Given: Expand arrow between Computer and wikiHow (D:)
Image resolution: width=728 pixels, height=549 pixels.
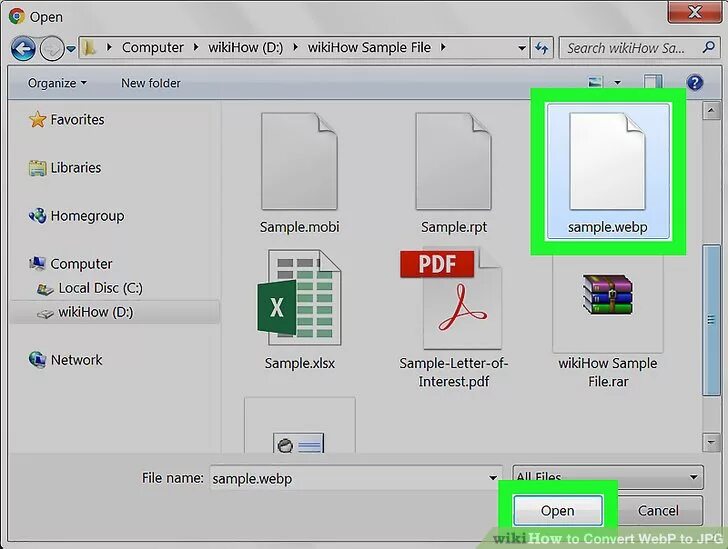Looking at the screenshot, I should (x=195, y=47).
